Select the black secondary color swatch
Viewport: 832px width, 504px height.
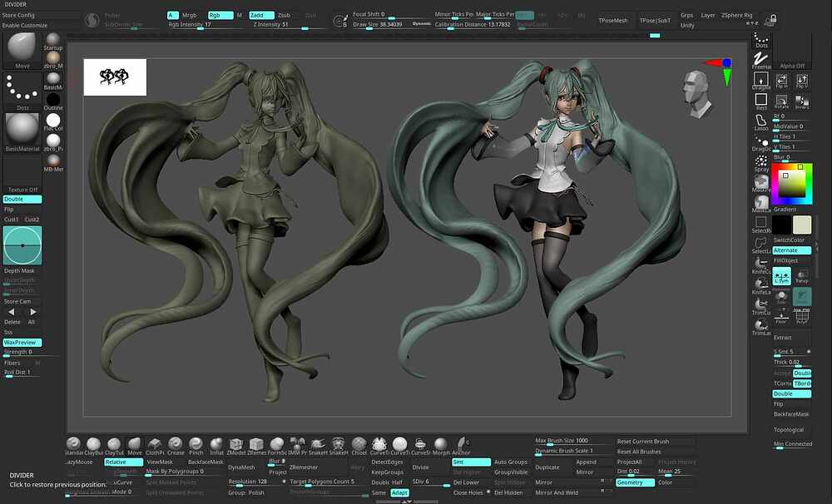pos(781,225)
